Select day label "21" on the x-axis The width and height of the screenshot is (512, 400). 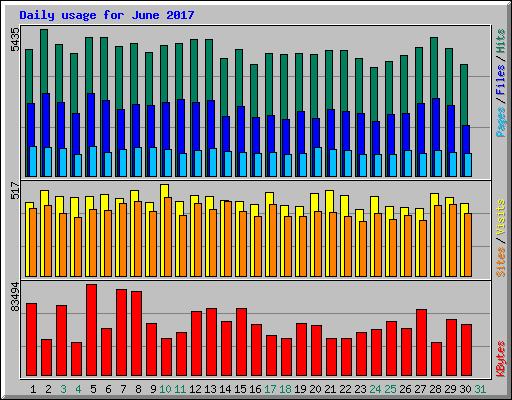pos(330,389)
